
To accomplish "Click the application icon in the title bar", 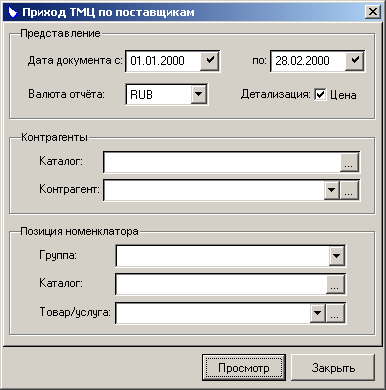I will 12,12.
